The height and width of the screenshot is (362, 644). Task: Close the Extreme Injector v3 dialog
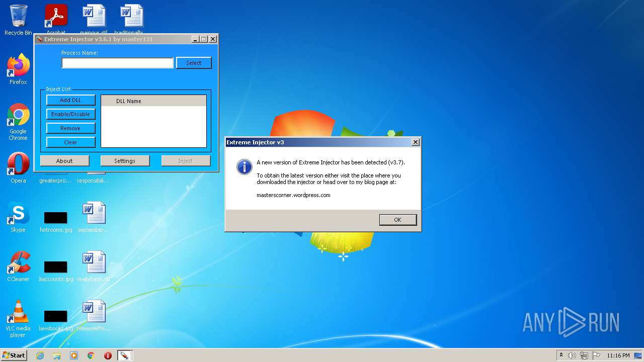coord(416,142)
